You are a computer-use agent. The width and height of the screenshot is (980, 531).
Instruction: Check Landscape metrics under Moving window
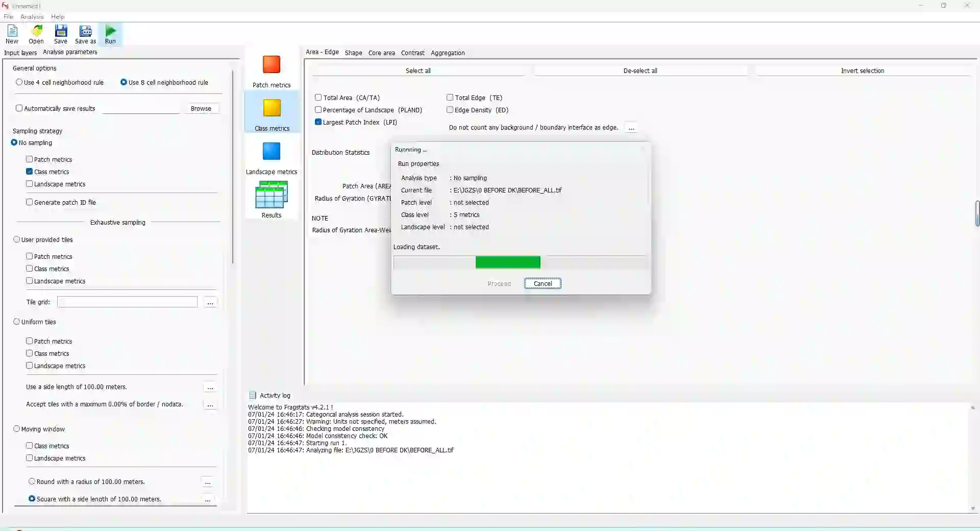coord(30,458)
